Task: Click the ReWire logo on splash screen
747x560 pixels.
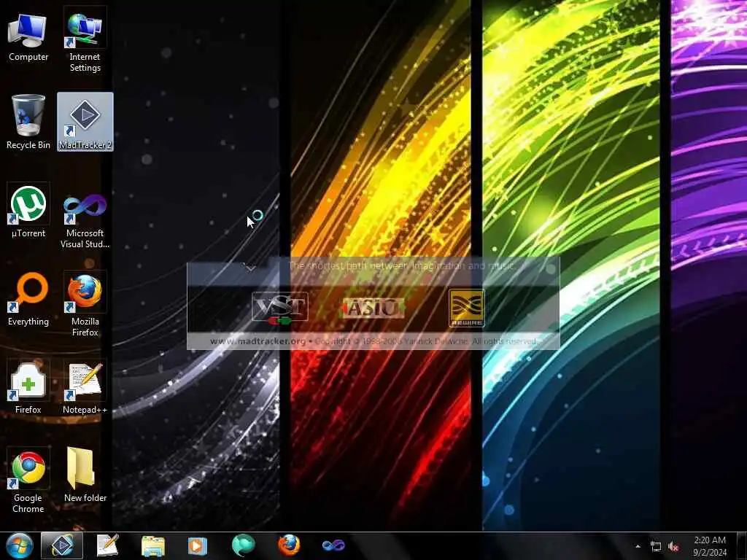Action: click(x=466, y=308)
